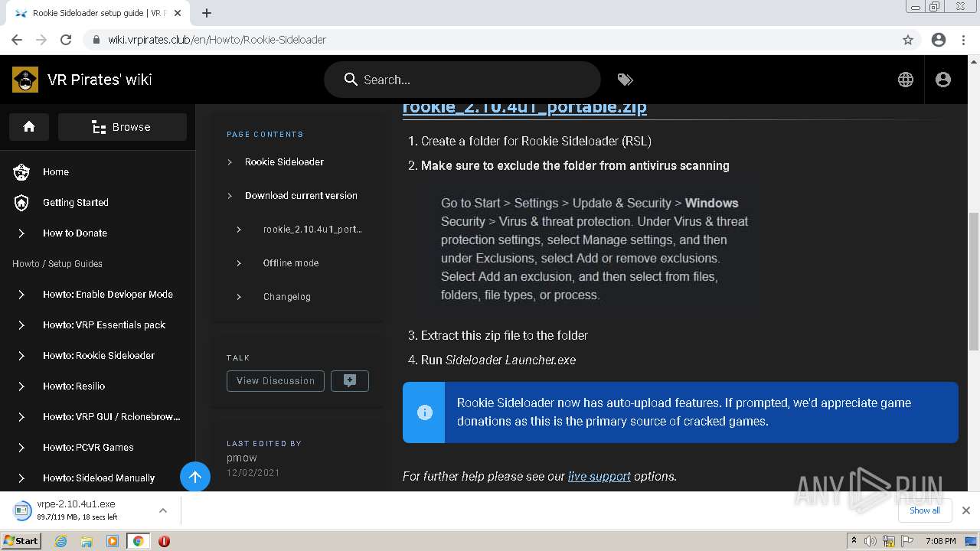Expand rookie_2.10.4u1_port... contents entry
The image size is (980, 551).
[239, 230]
